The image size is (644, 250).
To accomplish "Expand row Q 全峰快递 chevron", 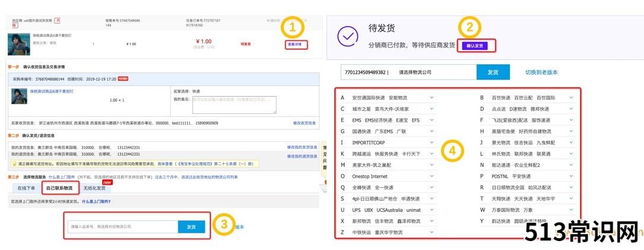I will pyautogui.click(x=432, y=188).
